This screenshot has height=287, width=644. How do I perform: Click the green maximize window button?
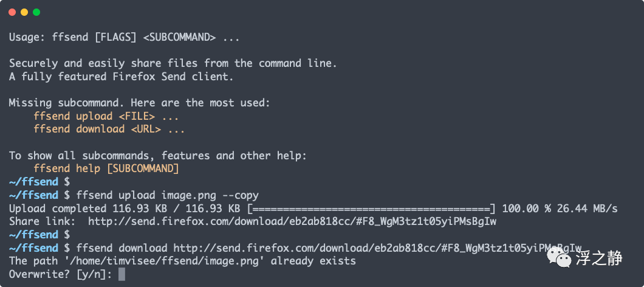pos(36,12)
